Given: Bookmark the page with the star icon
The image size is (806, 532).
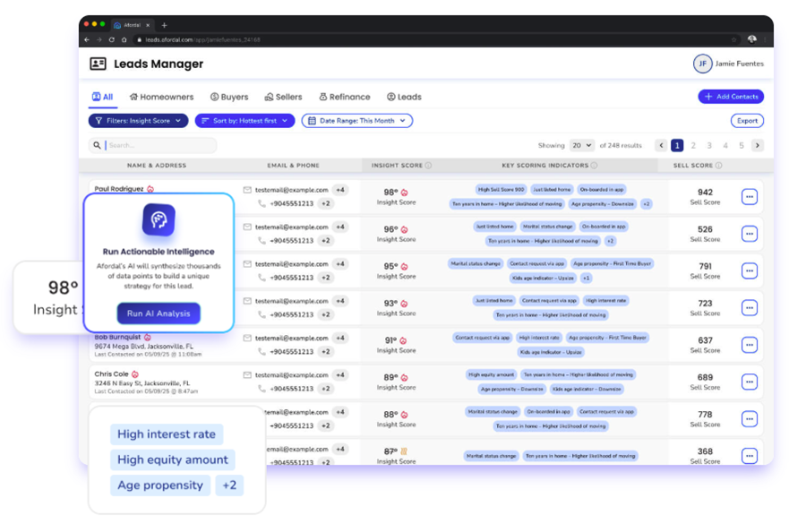Looking at the screenshot, I should tap(734, 39).
